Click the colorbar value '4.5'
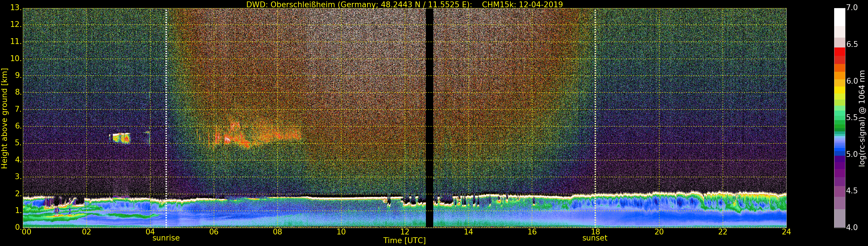 coord(852,191)
